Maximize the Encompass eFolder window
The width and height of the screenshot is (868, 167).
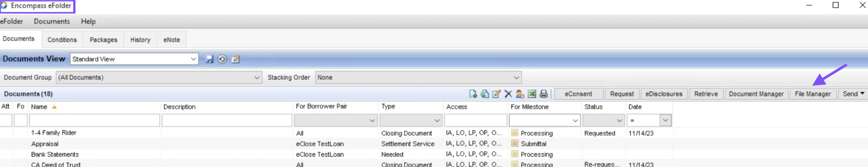click(x=836, y=5)
